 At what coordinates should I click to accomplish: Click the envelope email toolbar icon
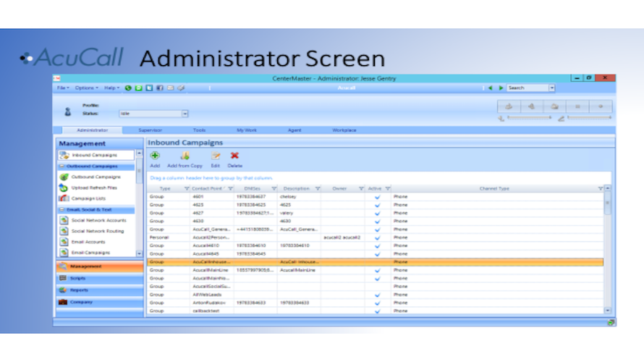pyautogui.click(x=171, y=88)
